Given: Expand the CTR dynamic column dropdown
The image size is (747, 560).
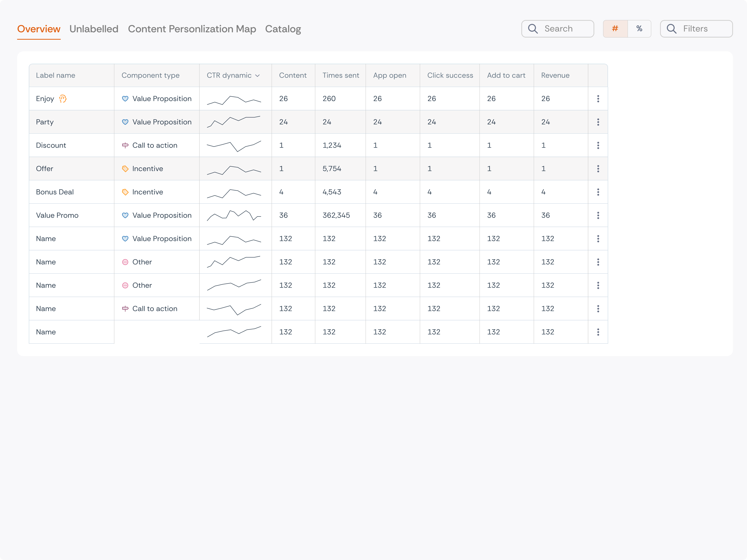Looking at the screenshot, I should [x=257, y=76].
